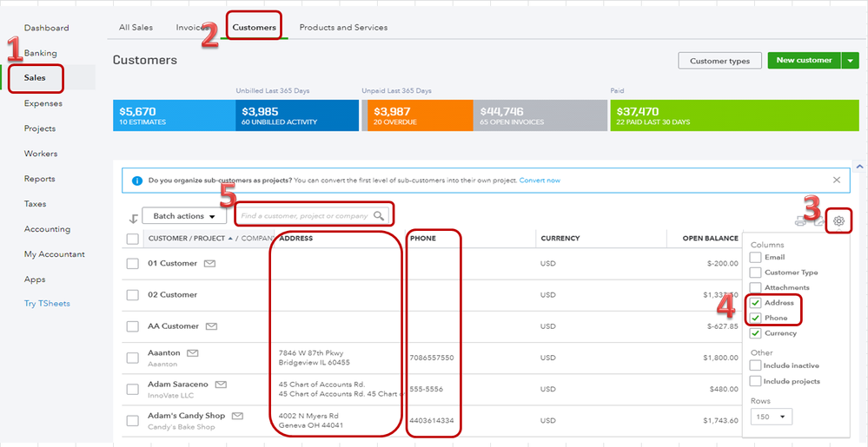The width and height of the screenshot is (868, 447).
Task: Switch to the All Sales tab
Action: click(136, 27)
